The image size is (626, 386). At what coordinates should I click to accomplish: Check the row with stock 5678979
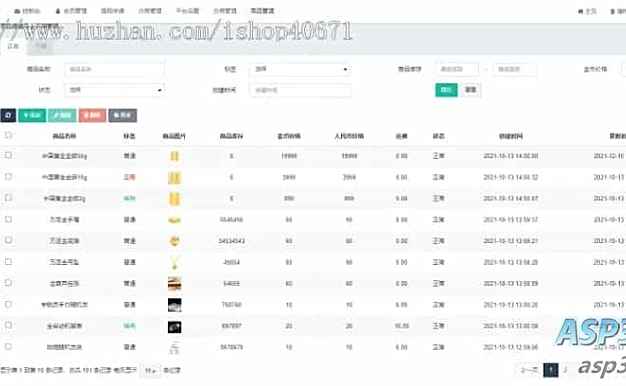point(8,346)
